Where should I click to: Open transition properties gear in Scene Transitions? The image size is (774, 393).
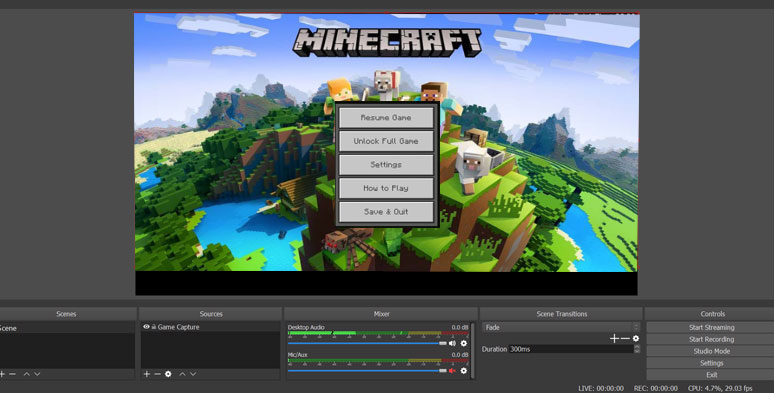point(636,339)
